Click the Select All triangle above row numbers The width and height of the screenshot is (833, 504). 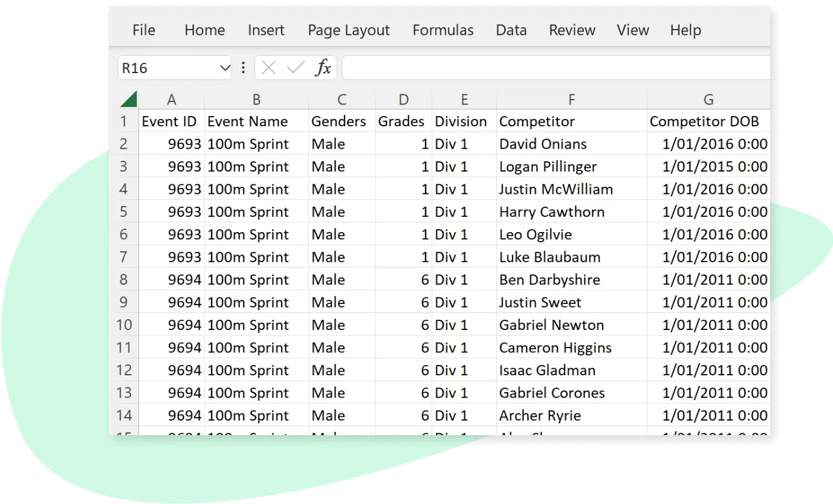tap(129, 99)
